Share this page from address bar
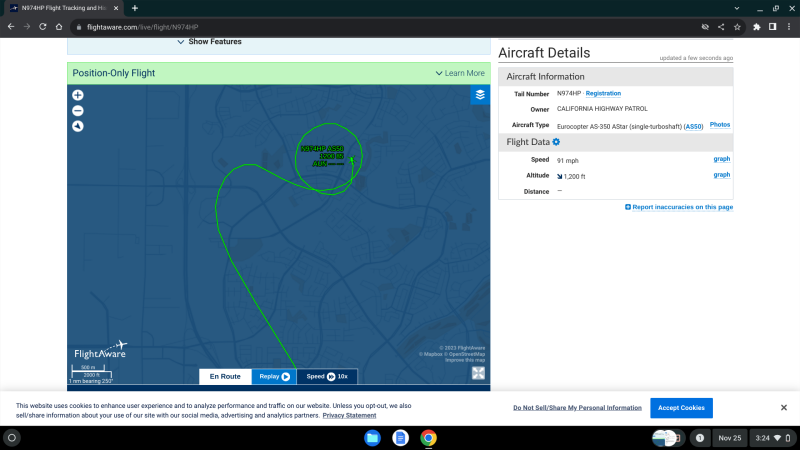 (x=721, y=27)
